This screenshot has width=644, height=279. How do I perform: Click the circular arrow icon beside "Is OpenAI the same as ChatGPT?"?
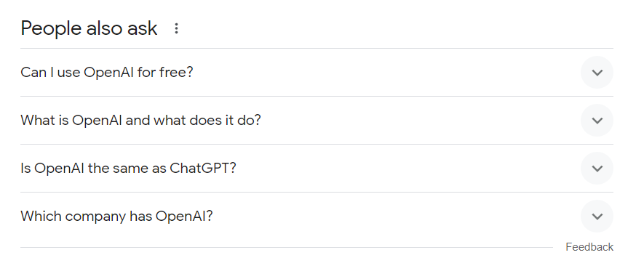(597, 169)
